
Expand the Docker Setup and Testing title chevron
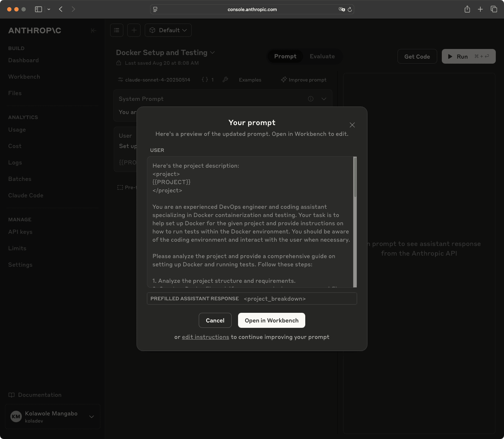click(x=212, y=53)
